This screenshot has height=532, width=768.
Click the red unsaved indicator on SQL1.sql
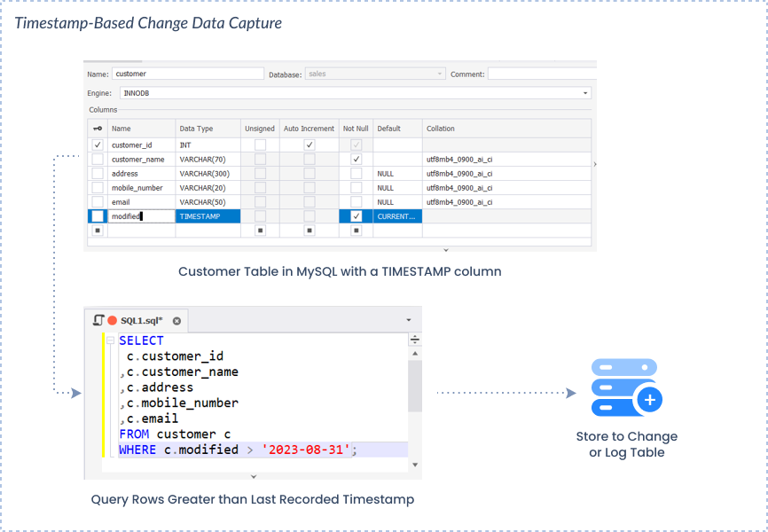112,320
